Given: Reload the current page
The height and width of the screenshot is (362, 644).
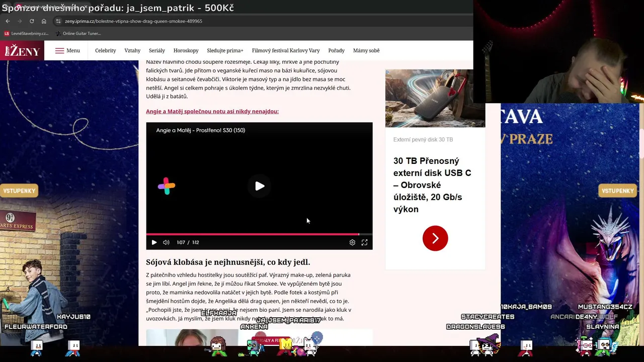Looking at the screenshot, I should 32,21.
